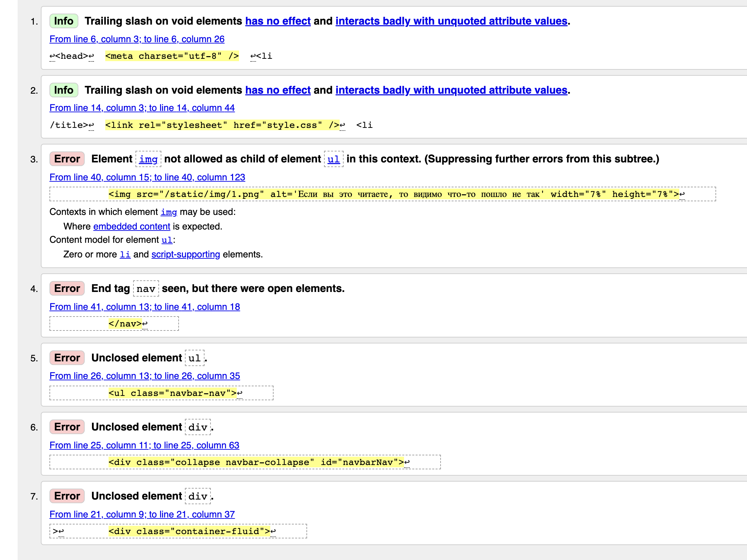Screen dimensions: 747x560
Task: Open img link in 'Contexts in which element' line
Action: coord(169,212)
